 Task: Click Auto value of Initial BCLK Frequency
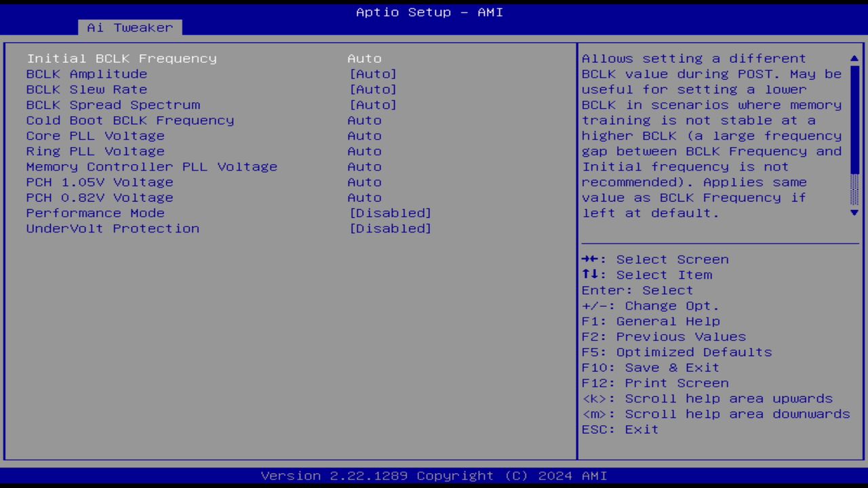pos(364,58)
